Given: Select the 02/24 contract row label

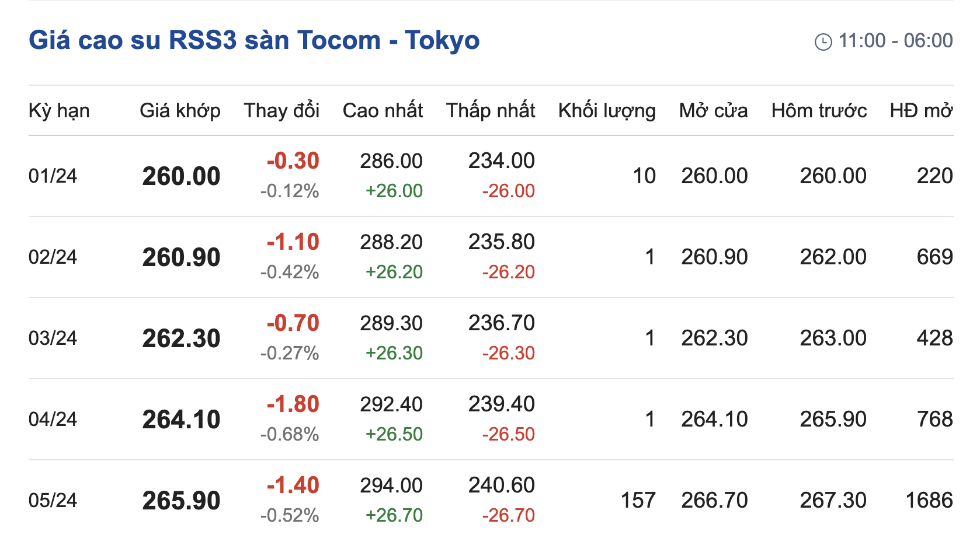Looking at the screenshot, I should pyautogui.click(x=53, y=257).
